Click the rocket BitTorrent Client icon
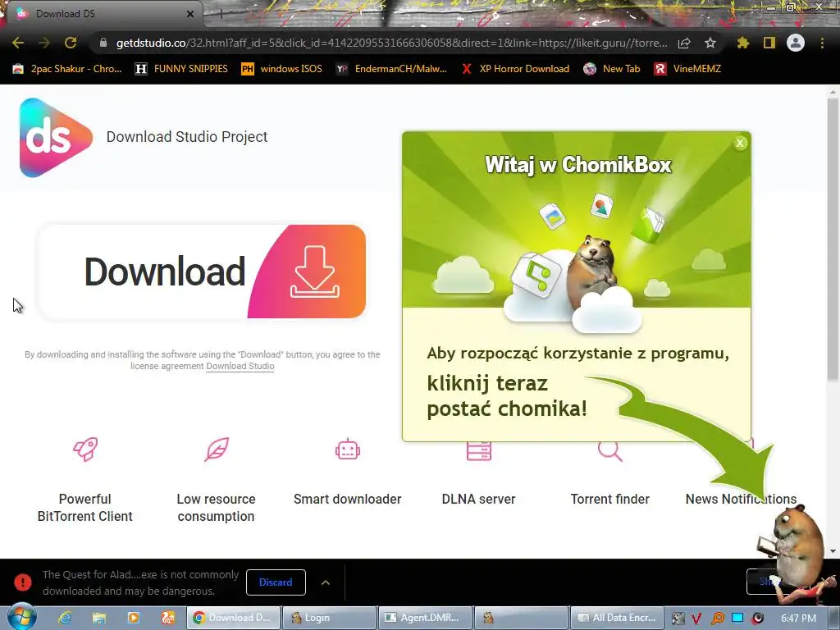The width and height of the screenshot is (840, 630). 85,449
